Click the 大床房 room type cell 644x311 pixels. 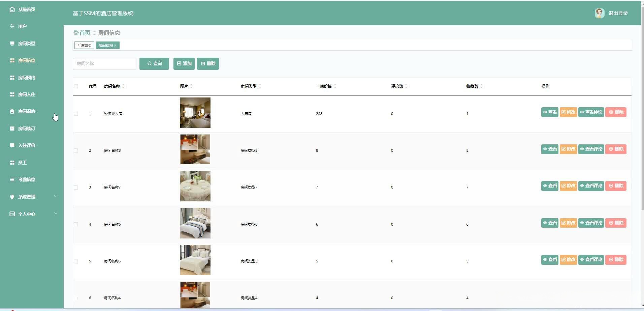click(x=246, y=114)
